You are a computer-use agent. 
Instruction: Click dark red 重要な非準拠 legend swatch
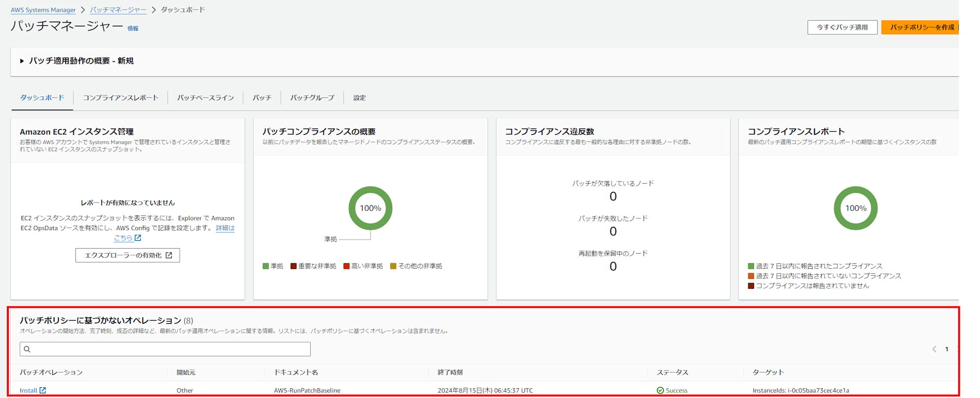294,266
